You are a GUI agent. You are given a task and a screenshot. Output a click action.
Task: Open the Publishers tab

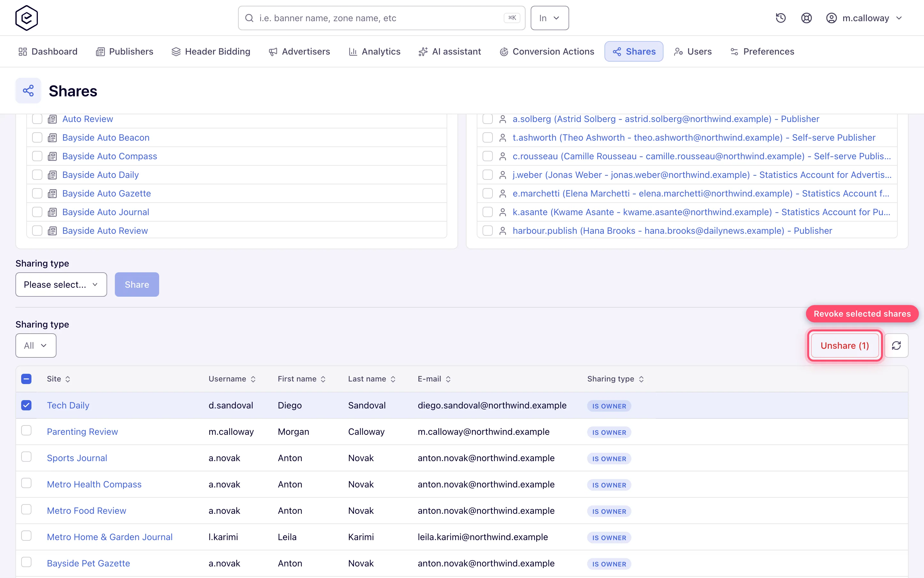tap(124, 52)
